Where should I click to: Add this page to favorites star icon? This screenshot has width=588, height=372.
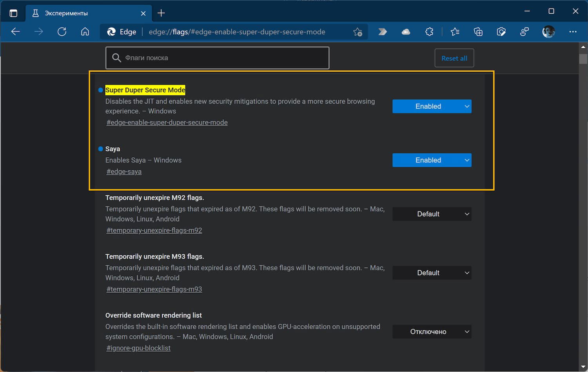point(358,32)
